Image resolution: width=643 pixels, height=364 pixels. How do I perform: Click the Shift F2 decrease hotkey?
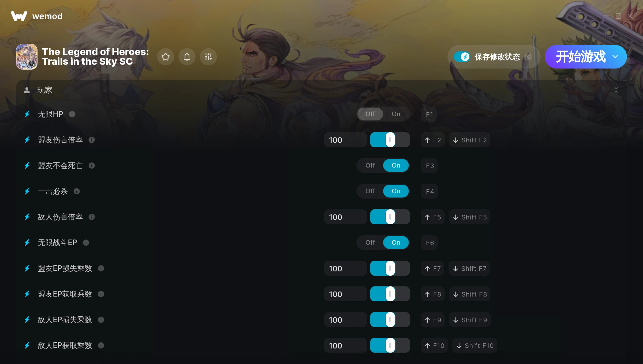tap(470, 140)
